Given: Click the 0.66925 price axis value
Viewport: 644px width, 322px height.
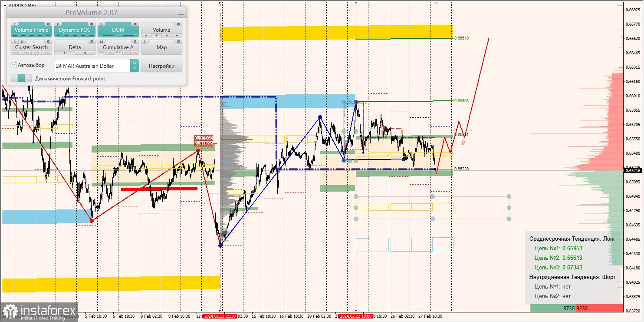Looking at the screenshot, I should coord(632,10).
